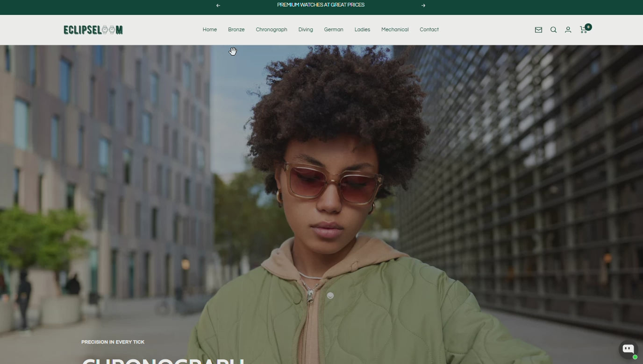Select the Ladies navigation item

[x=362, y=29]
